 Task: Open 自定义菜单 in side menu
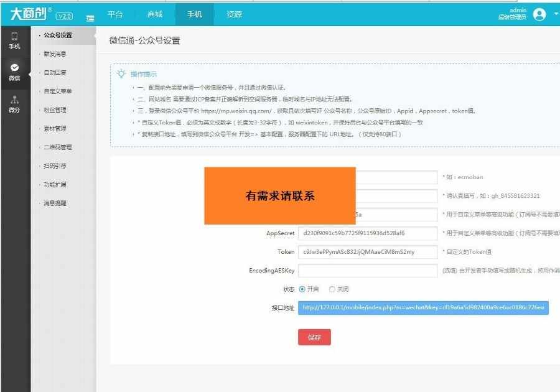point(58,91)
